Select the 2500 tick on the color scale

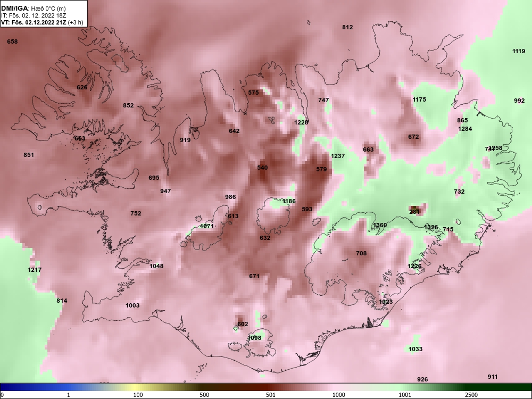471,395
